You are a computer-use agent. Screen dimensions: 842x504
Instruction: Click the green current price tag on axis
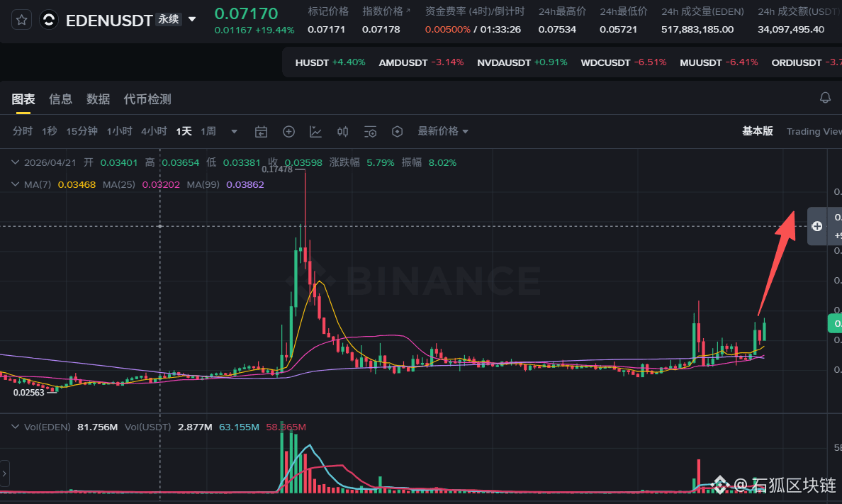click(835, 323)
